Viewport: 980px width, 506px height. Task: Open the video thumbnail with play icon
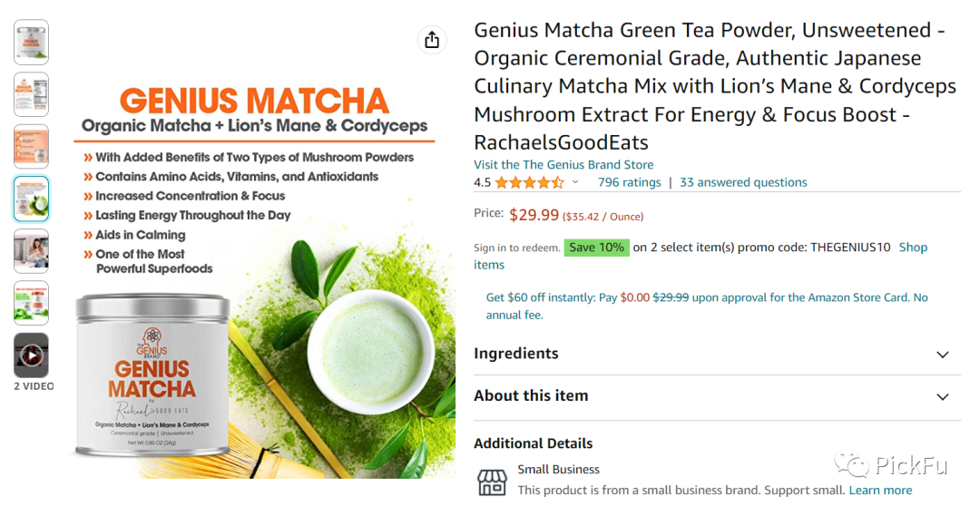point(31,355)
